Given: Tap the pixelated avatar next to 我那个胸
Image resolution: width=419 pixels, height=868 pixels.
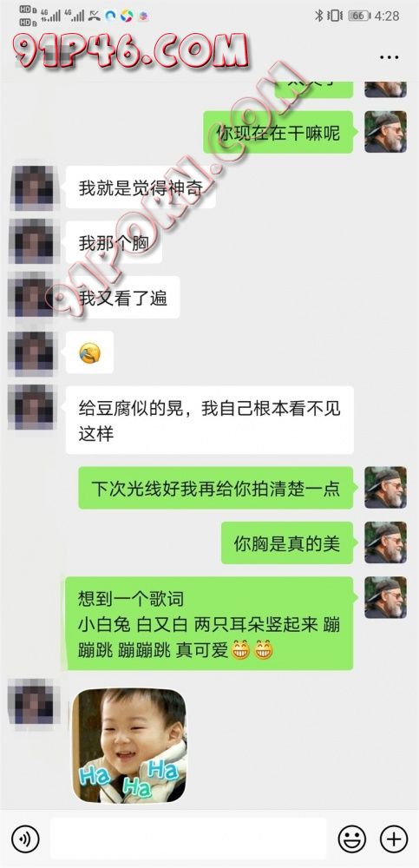Looking at the screenshot, I should pos(31,242).
